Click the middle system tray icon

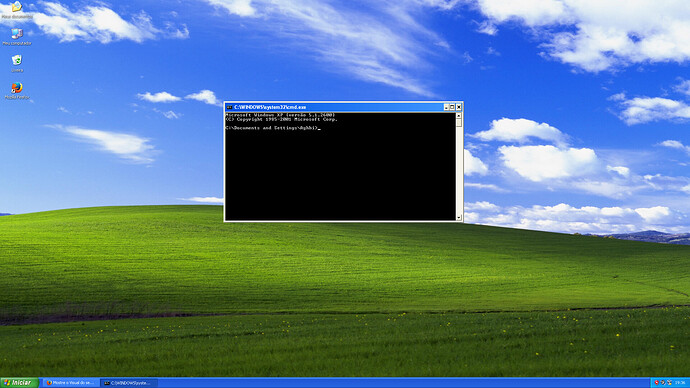click(x=663, y=383)
